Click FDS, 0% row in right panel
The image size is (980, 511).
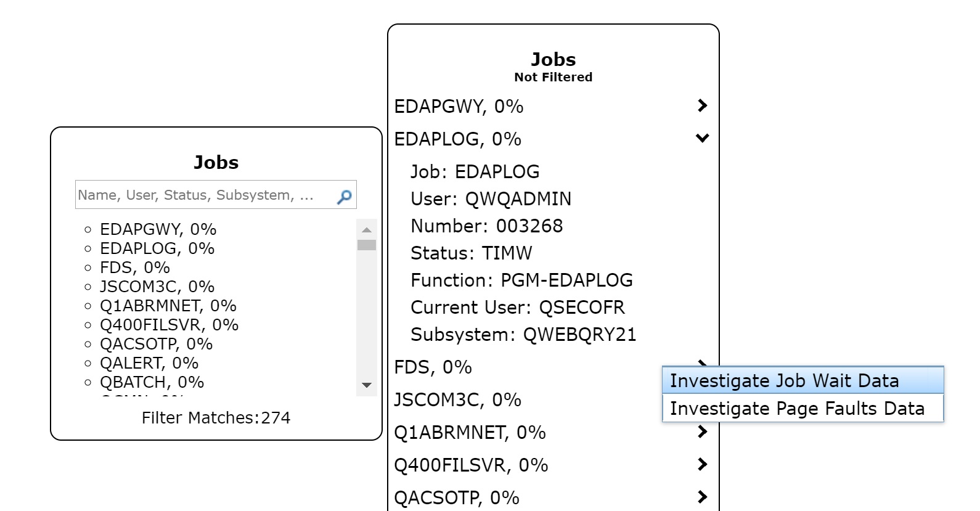pos(433,367)
